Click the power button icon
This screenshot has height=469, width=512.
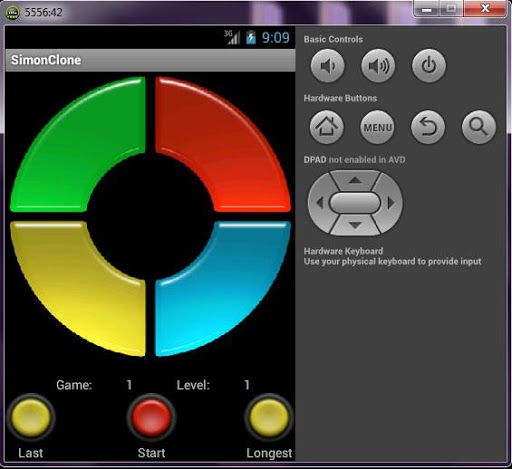point(429,66)
